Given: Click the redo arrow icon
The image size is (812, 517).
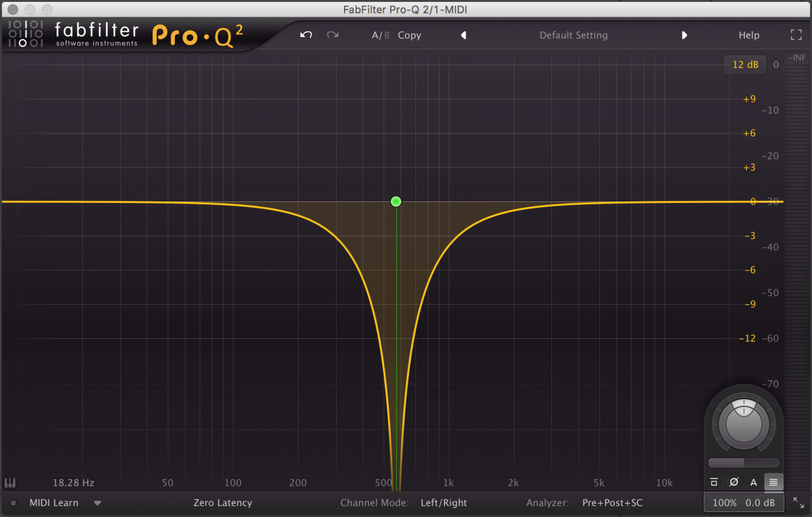Looking at the screenshot, I should pos(333,35).
